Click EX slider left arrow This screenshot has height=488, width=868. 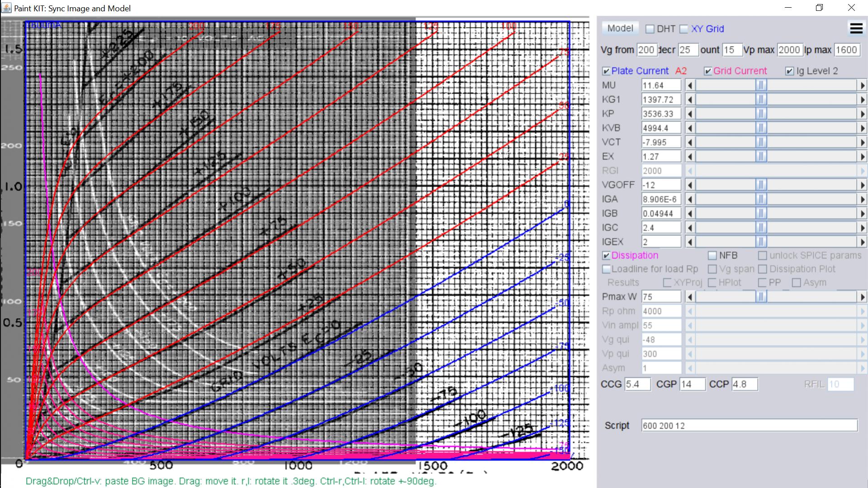point(690,156)
